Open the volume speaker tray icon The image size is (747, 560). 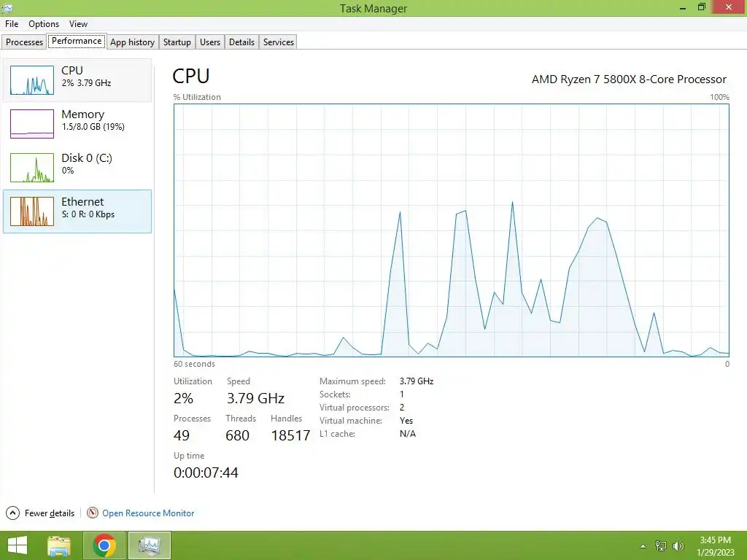click(678, 546)
